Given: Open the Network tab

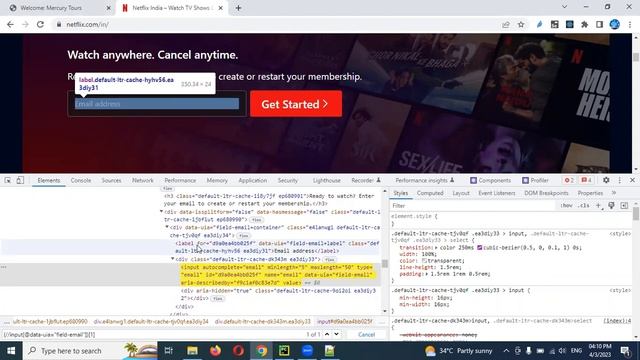Looking at the screenshot, I should click(143, 180).
